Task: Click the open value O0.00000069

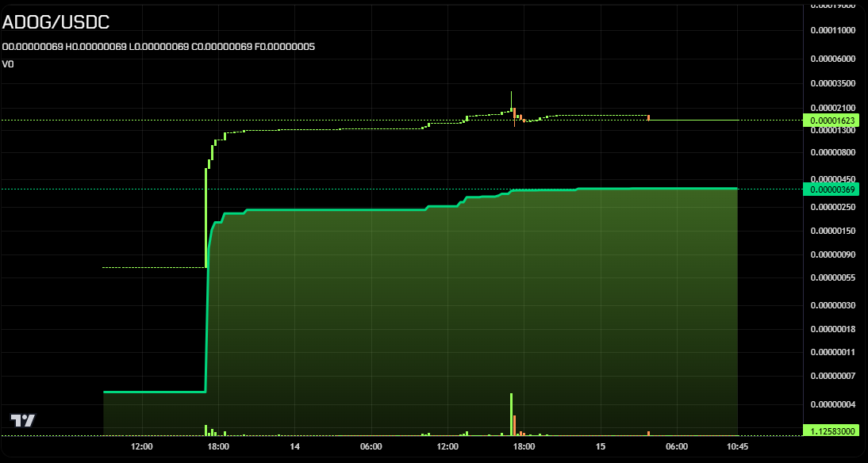Action: click(33, 47)
